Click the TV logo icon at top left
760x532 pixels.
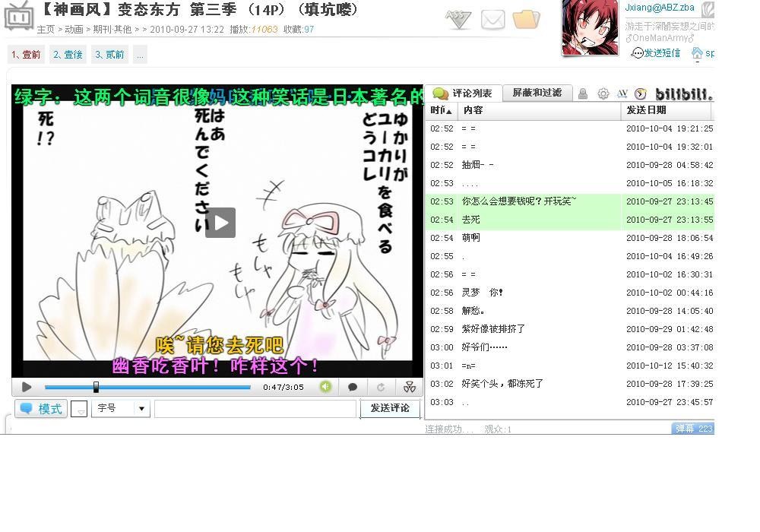click(19, 16)
